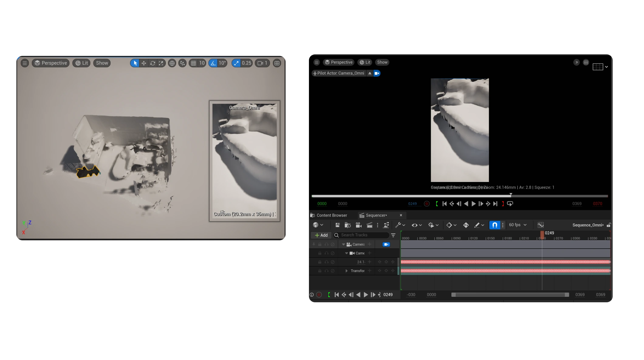This screenshot has height=360, width=644.
Task: Click the Camera_Omni preview thumbnail
Action: pyautogui.click(x=245, y=161)
